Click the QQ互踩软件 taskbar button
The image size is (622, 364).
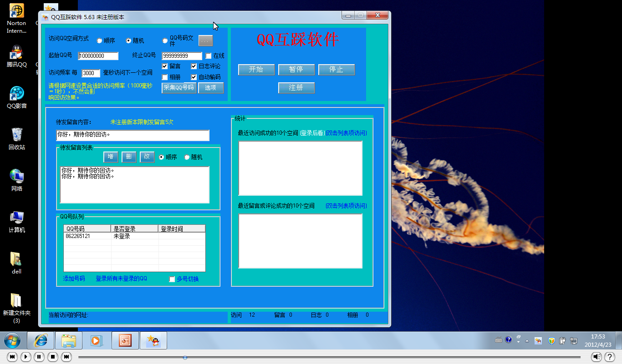click(153, 340)
